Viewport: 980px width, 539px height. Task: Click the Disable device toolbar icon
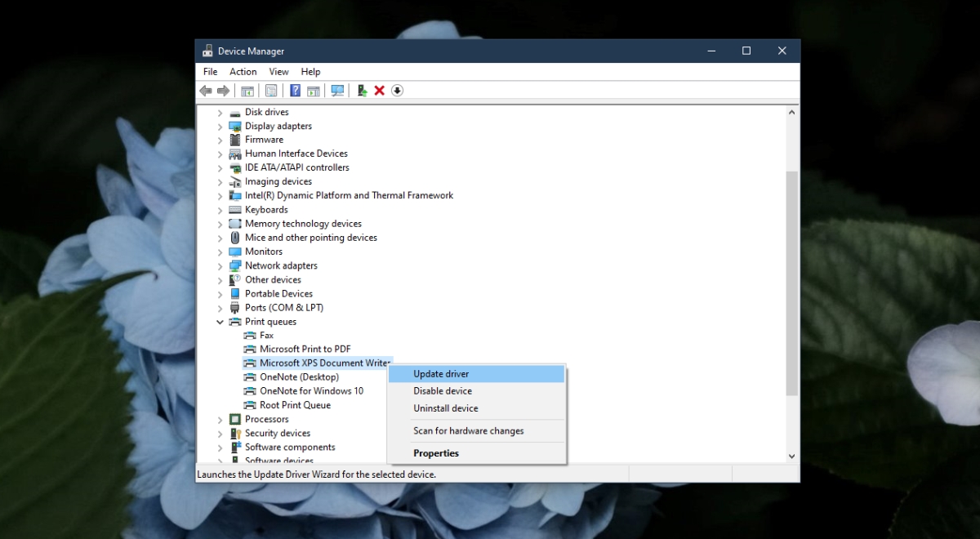(397, 91)
